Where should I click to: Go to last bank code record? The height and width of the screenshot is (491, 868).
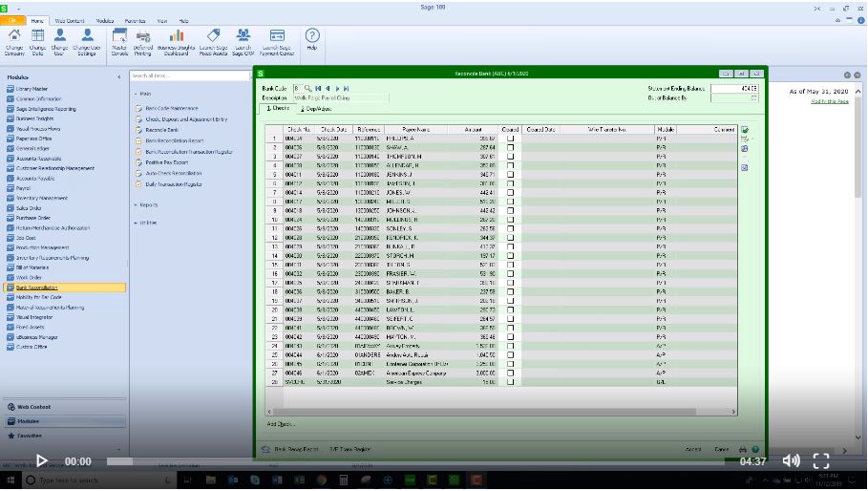346,89
